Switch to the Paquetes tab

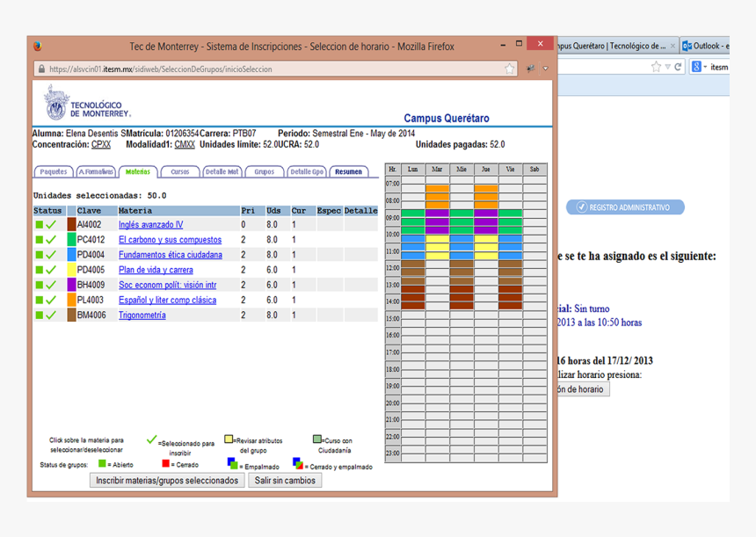pos(53,172)
